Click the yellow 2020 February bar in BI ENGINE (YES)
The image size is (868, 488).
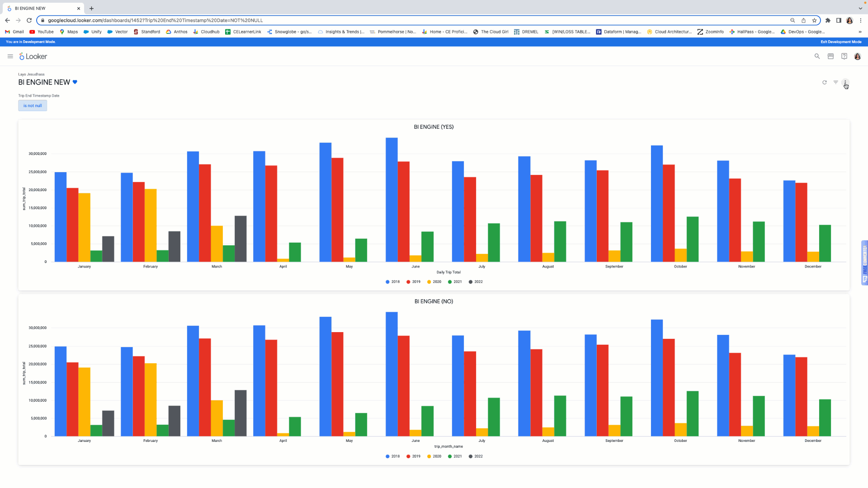[151, 225]
